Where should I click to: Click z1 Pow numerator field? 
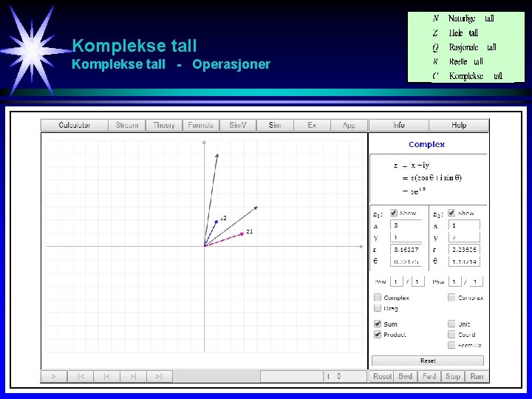pos(396,282)
